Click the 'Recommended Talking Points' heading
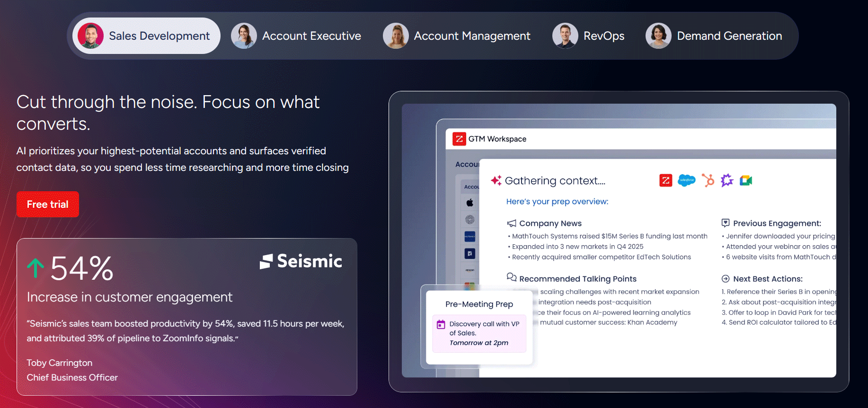 click(578, 279)
